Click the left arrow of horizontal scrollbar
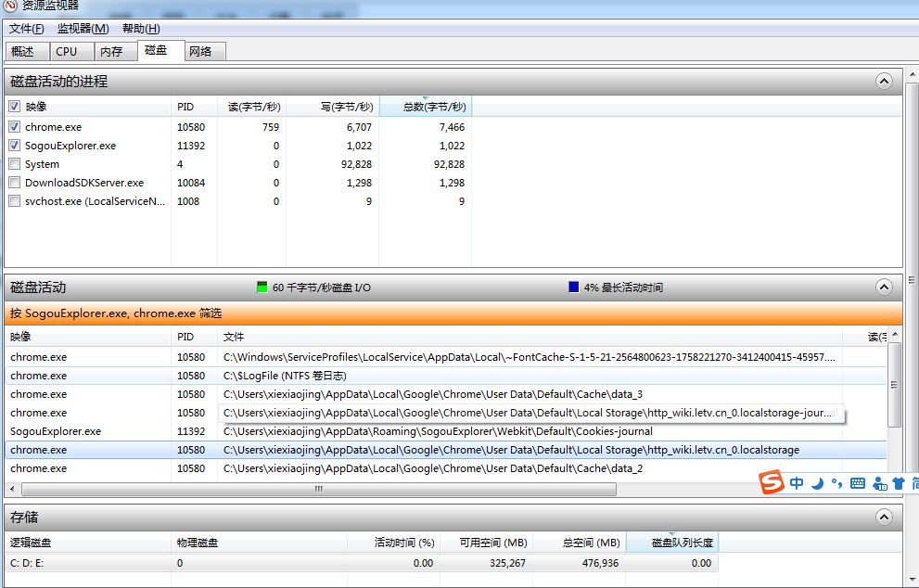The image size is (919, 588). point(12,489)
